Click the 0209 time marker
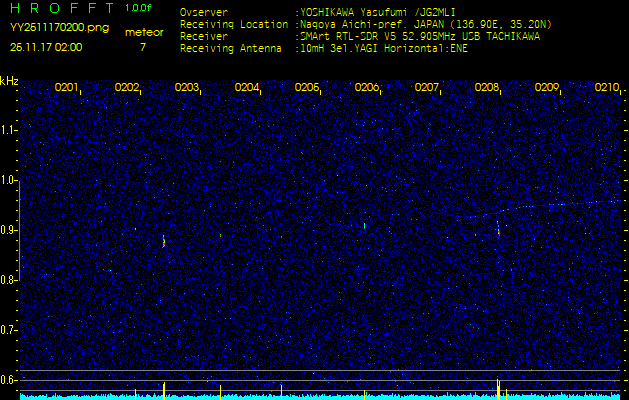The width and height of the screenshot is (629, 400). (547, 87)
